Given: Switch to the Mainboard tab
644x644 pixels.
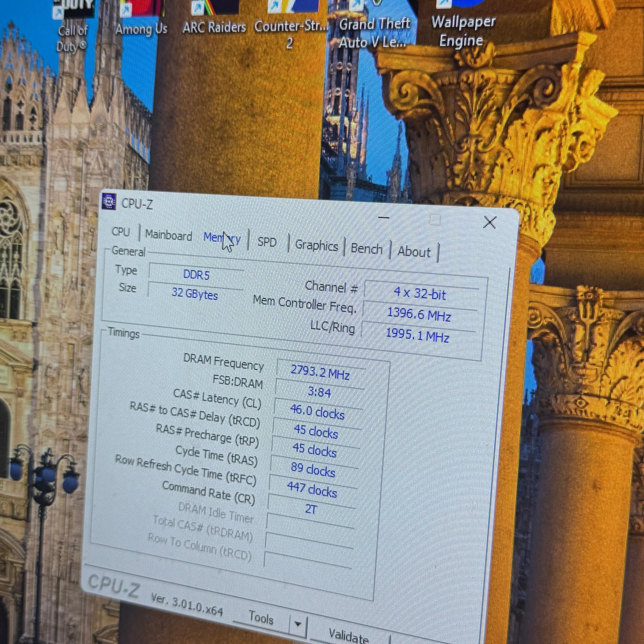Looking at the screenshot, I should pos(169,235).
